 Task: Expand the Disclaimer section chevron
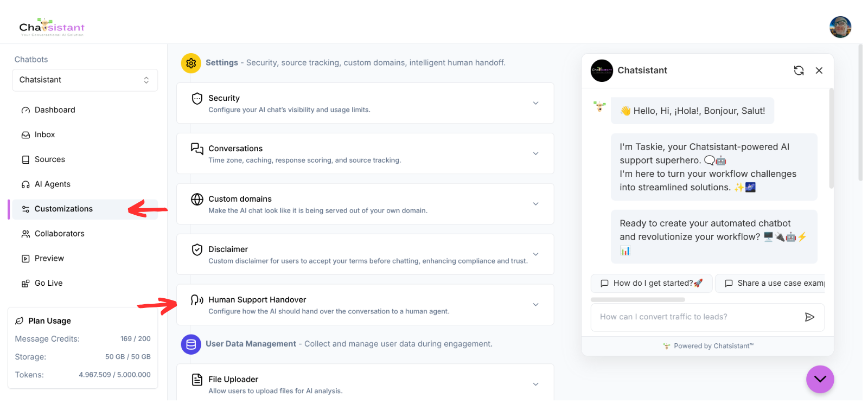pos(535,254)
